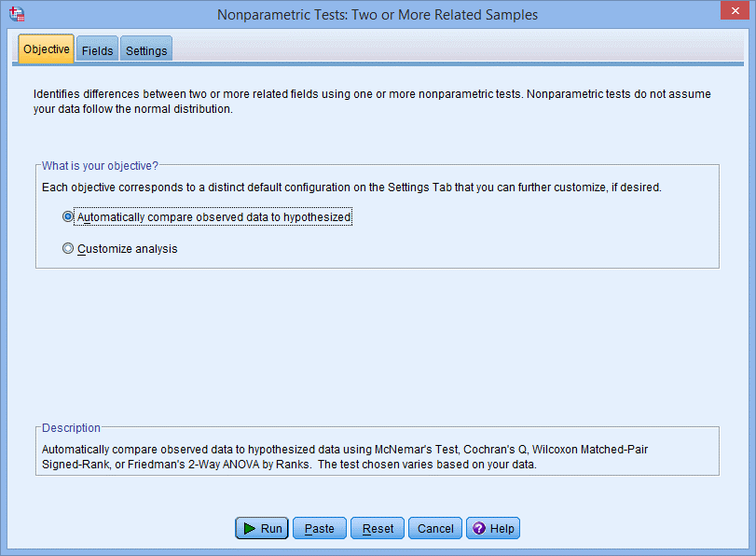Select the Objective tab
The height and width of the screenshot is (556, 756).
click(x=47, y=49)
